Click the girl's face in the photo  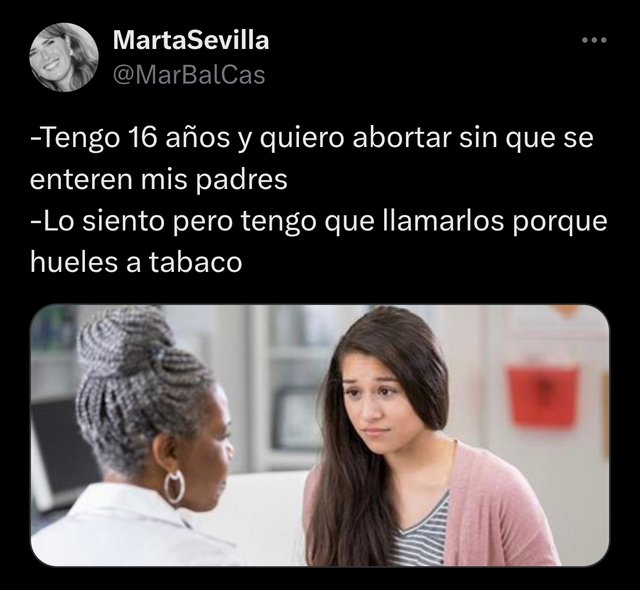coord(374,408)
